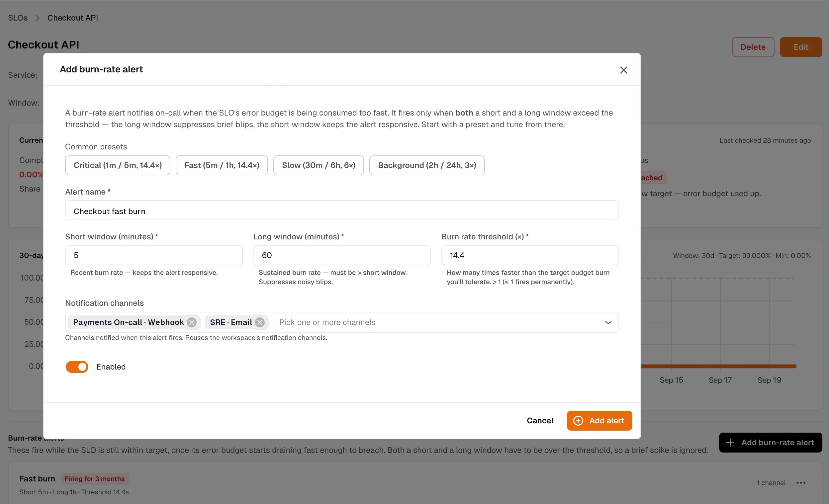829x504 pixels.
Task: Confirm with the Add alert button
Action: [x=599, y=421]
